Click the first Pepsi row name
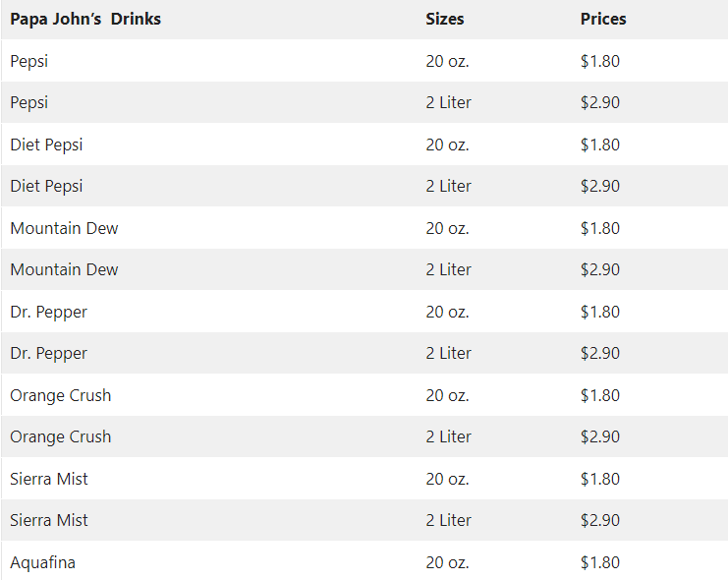Viewport: 728px width, 580px height. click(x=28, y=61)
